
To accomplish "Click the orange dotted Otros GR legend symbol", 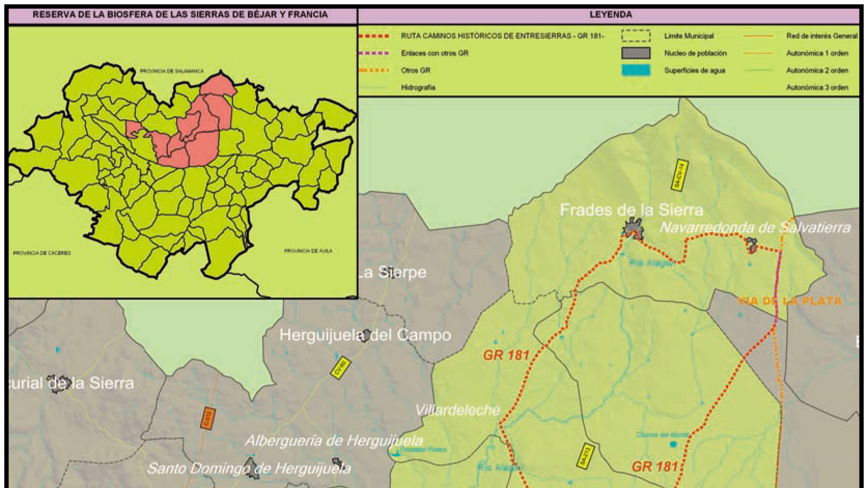I will [x=373, y=70].
